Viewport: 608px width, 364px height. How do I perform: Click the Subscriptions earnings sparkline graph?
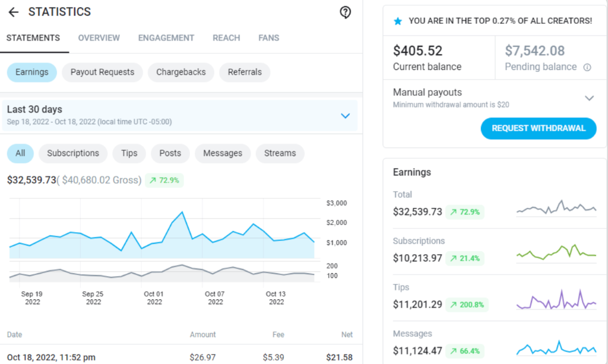coord(556,254)
